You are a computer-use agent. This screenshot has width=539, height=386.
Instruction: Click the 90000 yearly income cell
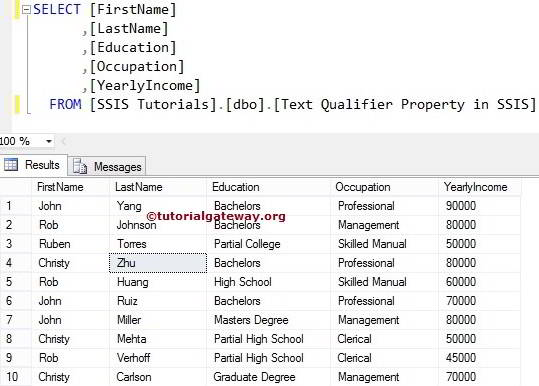(x=480, y=206)
